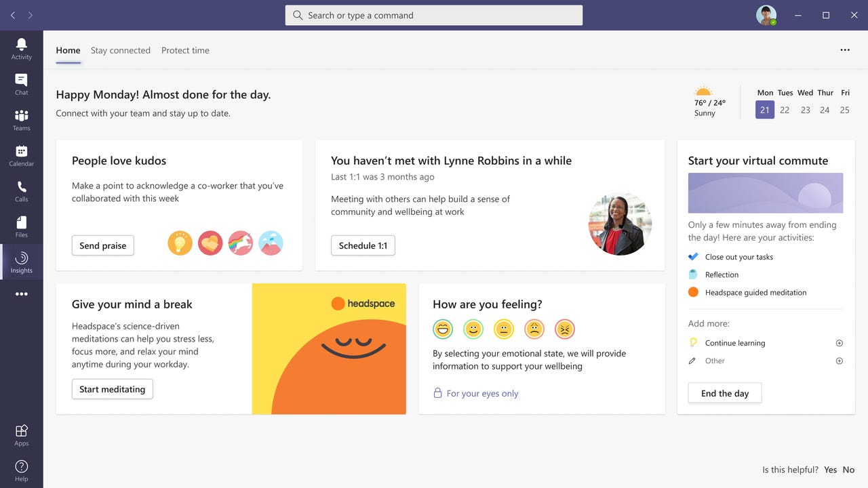Screen dimensions: 868x488
Task: Select the stressed mood emoji
Action: [x=565, y=329]
